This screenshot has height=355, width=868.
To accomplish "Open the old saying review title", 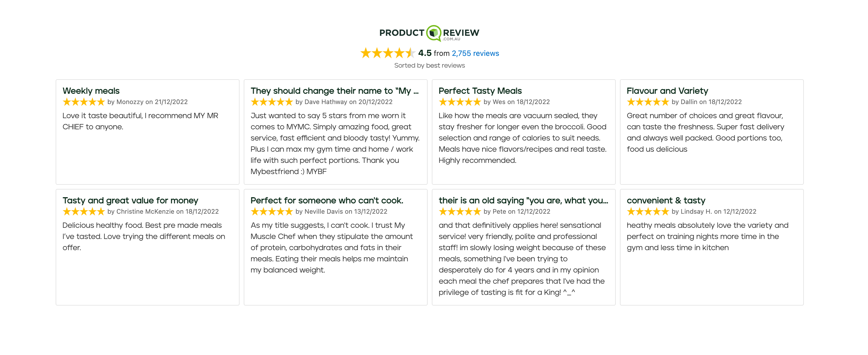I will [523, 200].
